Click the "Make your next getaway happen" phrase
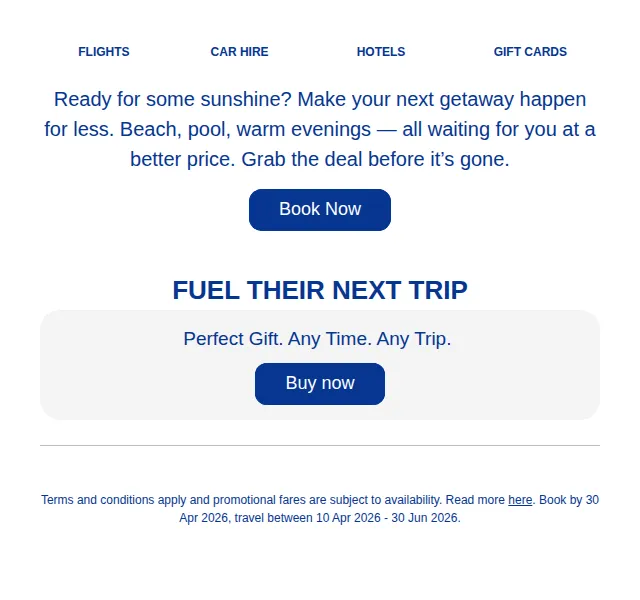Screen dimensions: 640x600 tap(442, 100)
